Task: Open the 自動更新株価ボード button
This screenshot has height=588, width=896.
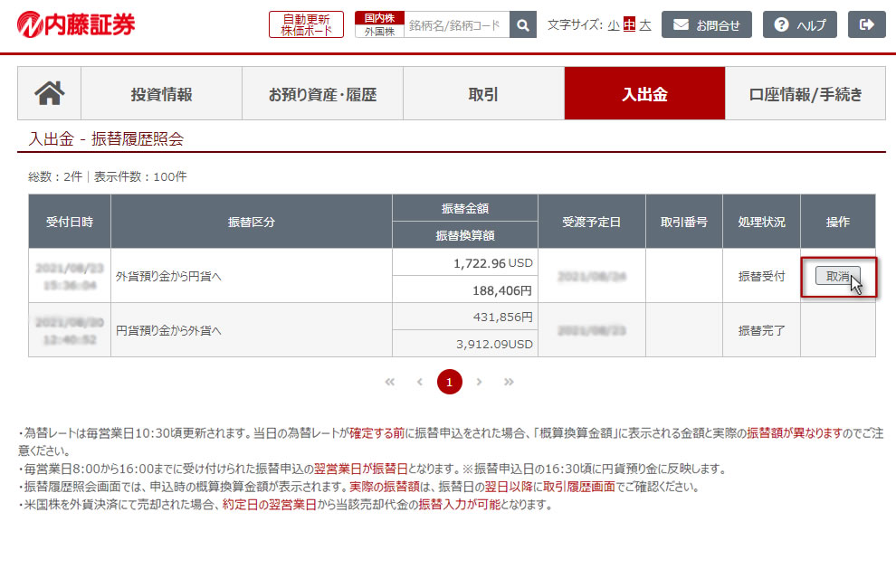Action: tap(306, 24)
